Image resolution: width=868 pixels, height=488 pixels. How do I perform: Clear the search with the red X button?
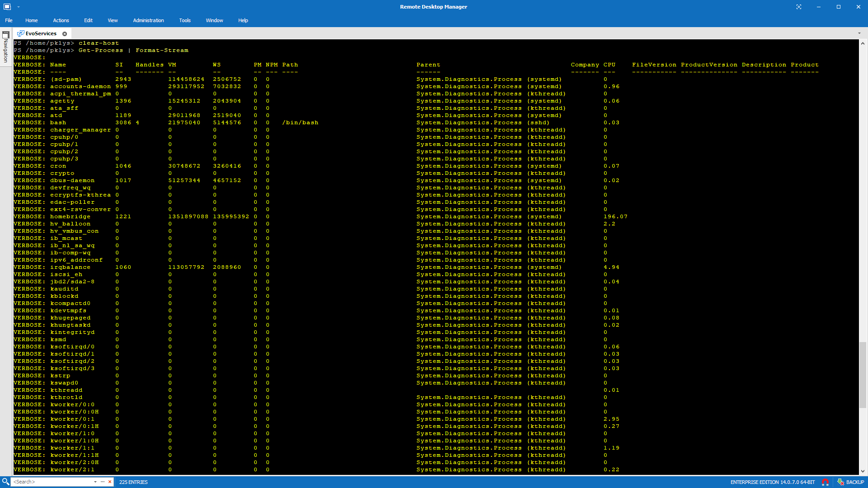pos(110,482)
